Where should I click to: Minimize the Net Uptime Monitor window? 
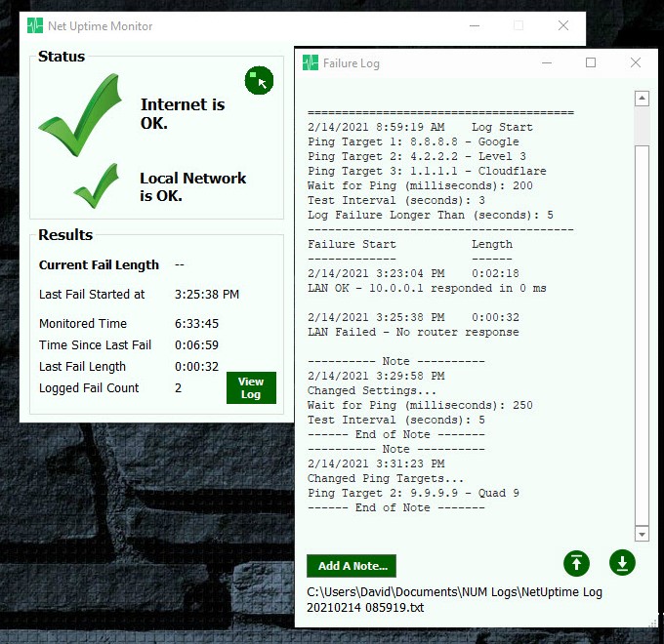point(475,25)
